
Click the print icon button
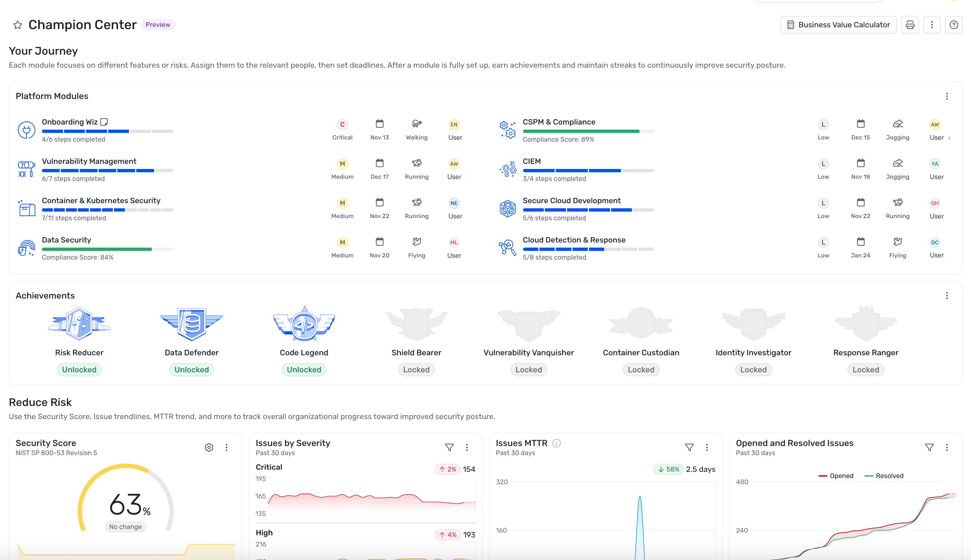pos(910,25)
